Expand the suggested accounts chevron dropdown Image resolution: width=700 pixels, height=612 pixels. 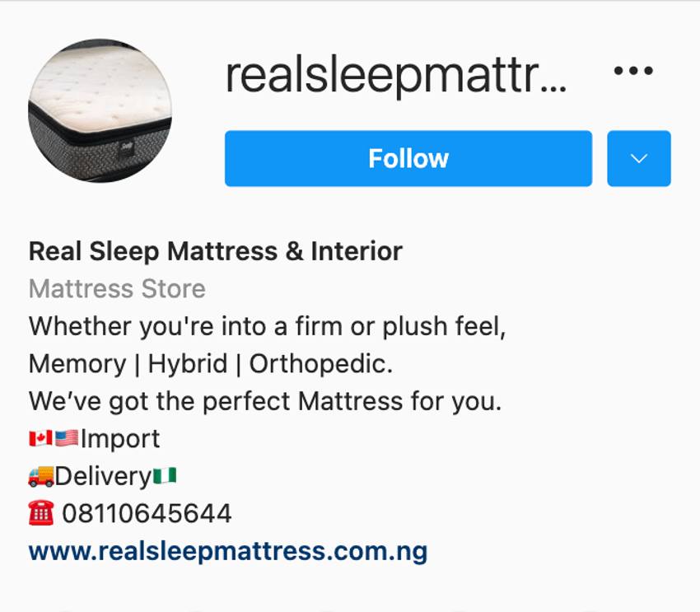coord(639,158)
